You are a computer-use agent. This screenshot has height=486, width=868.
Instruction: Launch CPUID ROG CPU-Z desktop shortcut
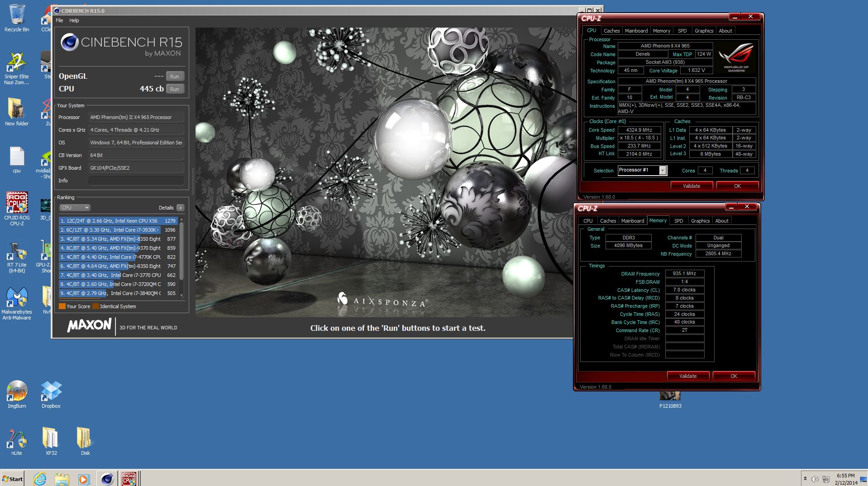click(17, 209)
